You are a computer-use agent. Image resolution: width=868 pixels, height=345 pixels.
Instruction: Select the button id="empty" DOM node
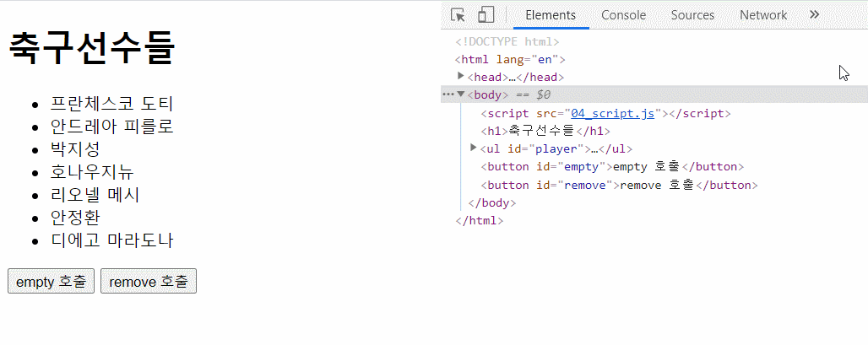pyautogui.click(x=612, y=167)
